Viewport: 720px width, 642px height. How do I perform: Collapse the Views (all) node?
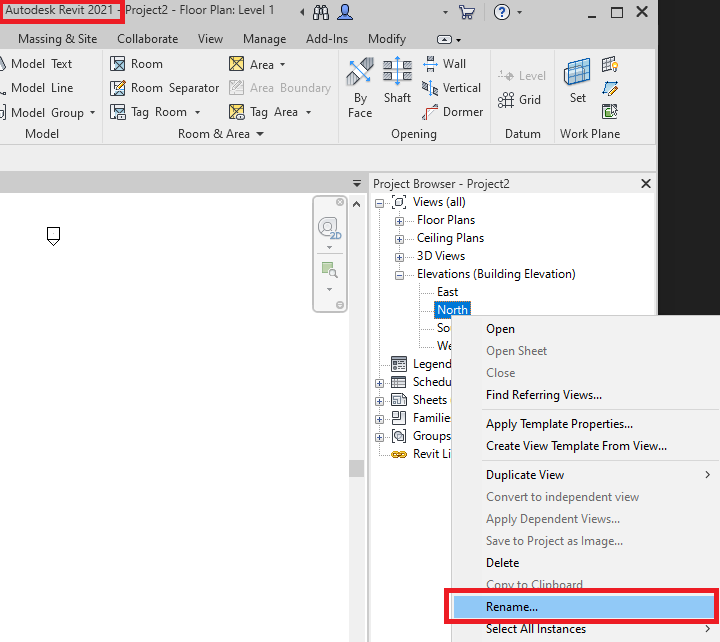tap(379, 203)
